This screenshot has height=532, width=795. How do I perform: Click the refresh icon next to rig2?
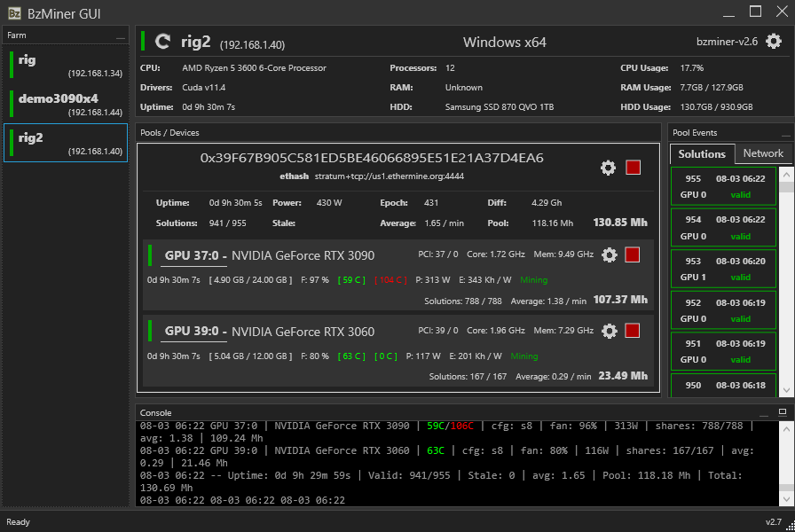[x=162, y=41]
